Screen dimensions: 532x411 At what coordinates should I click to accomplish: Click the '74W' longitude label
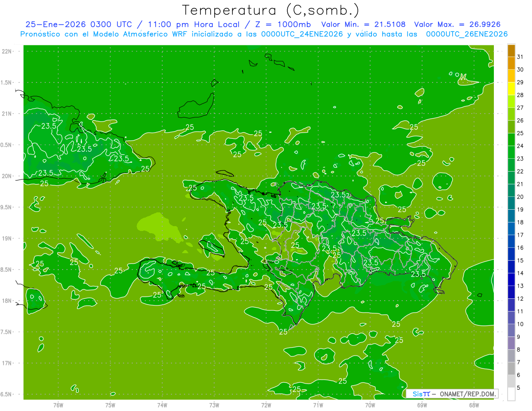[162, 405]
